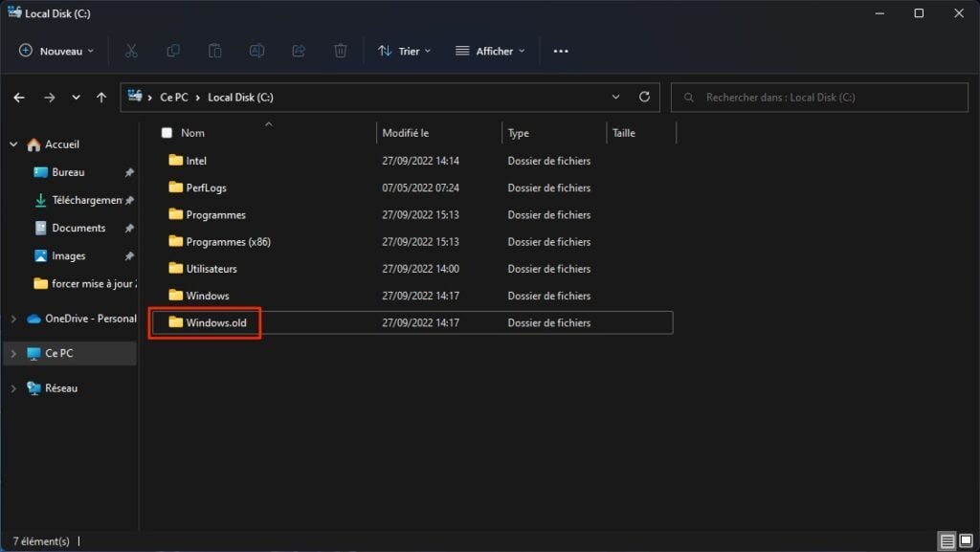Click the drive icon in address bar
This screenshot has width=980, height=552.
[x=134, y=96]
